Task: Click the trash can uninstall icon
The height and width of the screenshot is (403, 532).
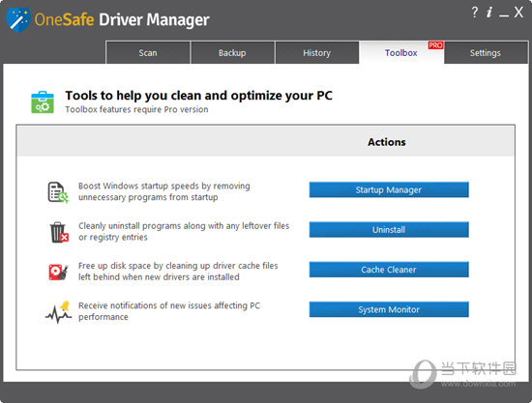Action: point(59,232)
